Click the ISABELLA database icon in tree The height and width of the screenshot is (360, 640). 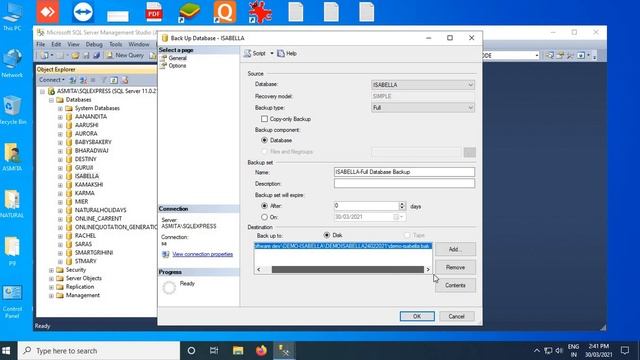tap(69, 176)
